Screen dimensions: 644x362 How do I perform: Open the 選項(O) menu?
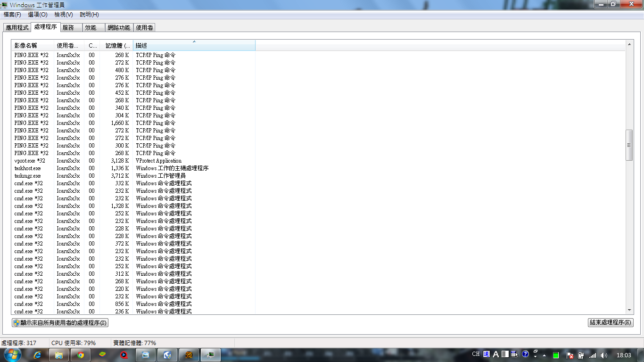[38, 15]
